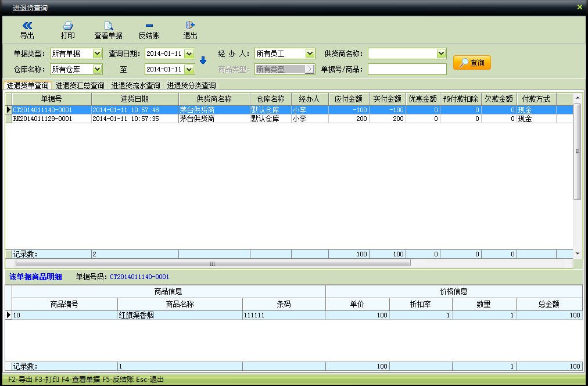
Task: Click the 折扣率 column header
Action: click(421, 304)
